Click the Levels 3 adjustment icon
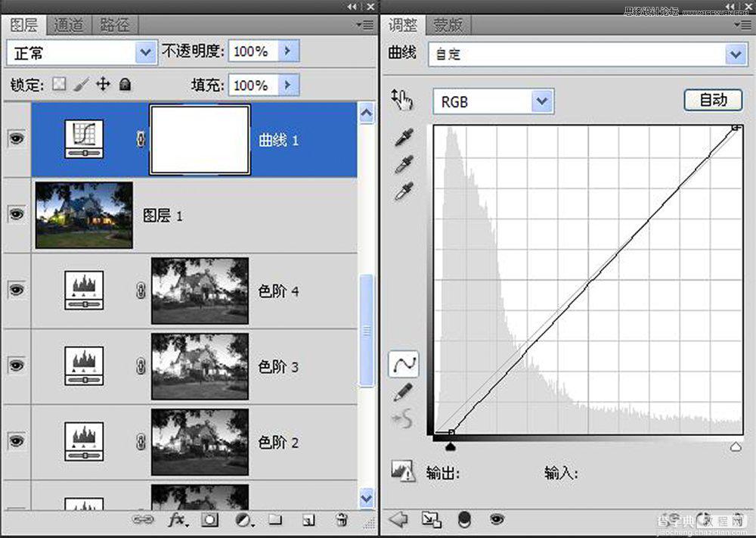This screenshot has width=756, height=538. [84, 365]
